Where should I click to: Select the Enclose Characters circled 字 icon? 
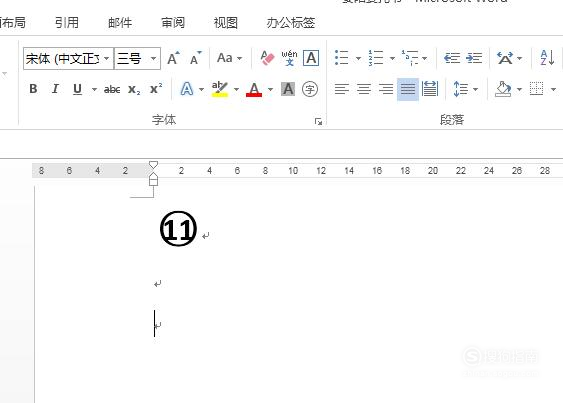click(310, 89)
